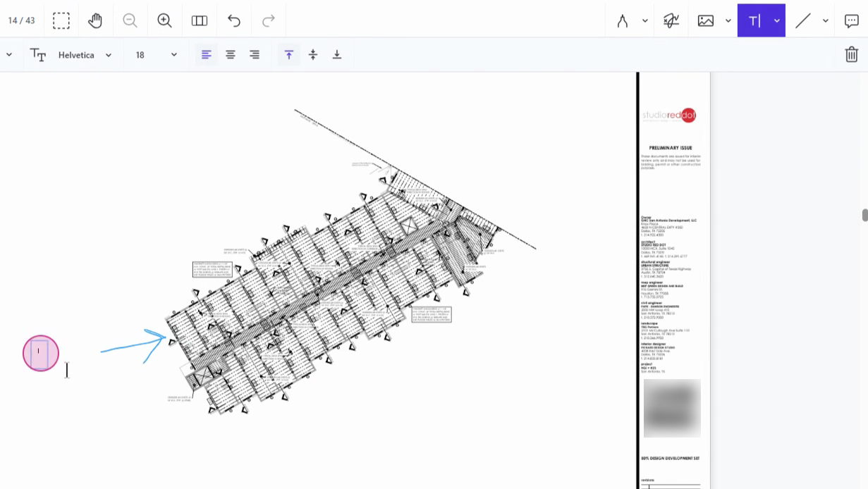The width and height of the screenshot is (868, 489).
Task: Expand the leftmost style chevron in format bar
Action: pyautogui.click(x=9, y=55)
